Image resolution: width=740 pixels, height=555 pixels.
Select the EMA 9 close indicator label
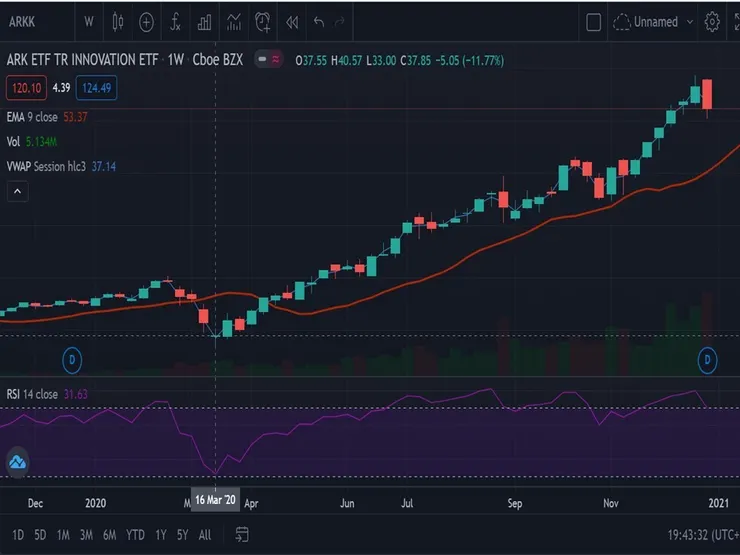click(32, 117)
